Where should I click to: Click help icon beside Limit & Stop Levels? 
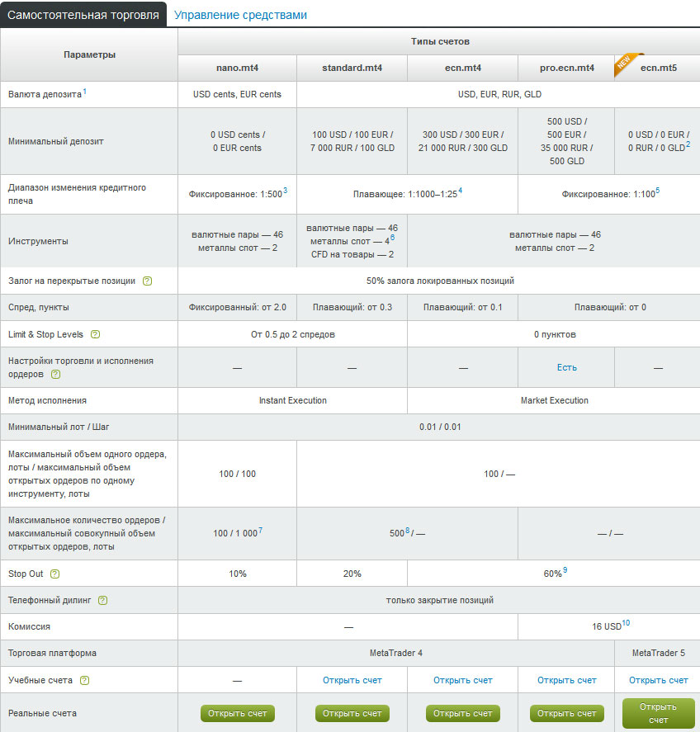coord(95,334)
